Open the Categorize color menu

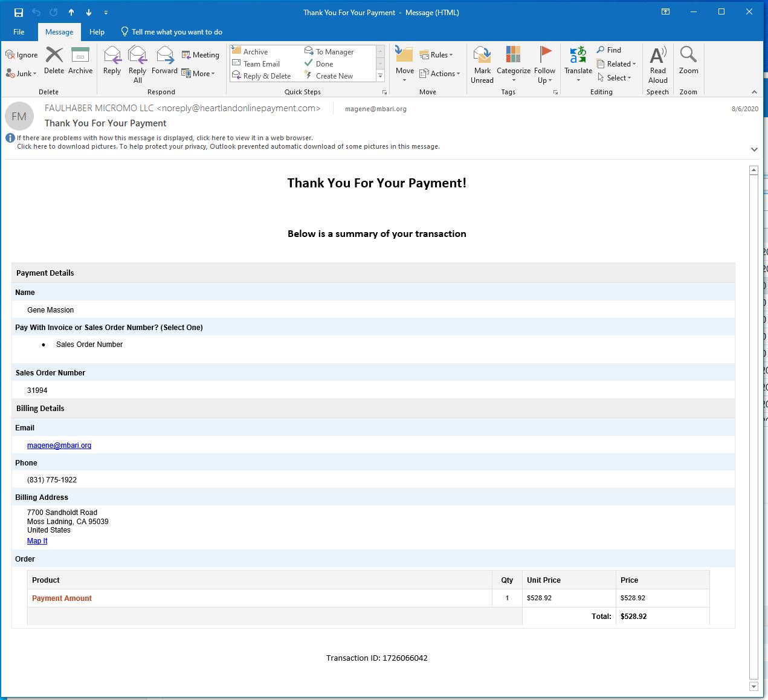[x=514, y=65]
